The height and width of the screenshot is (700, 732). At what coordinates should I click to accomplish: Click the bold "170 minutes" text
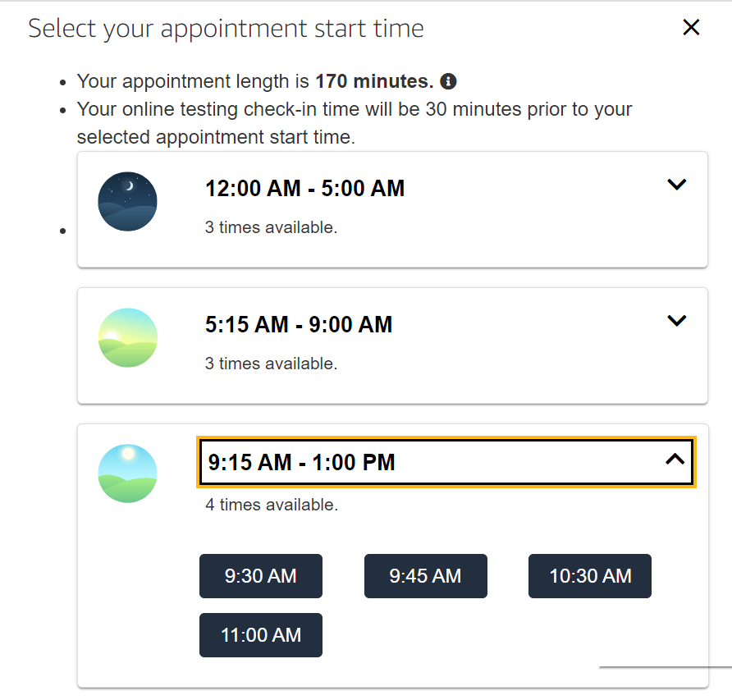(x=375, y=81)
